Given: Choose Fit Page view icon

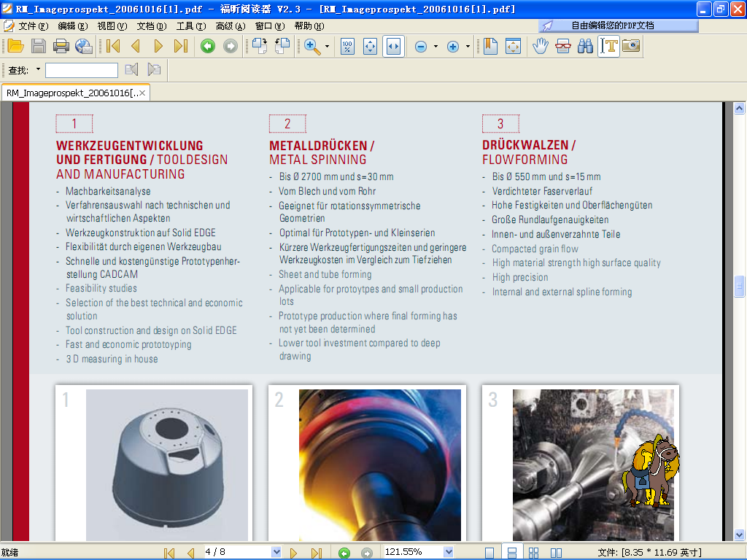Looking at the screenshot, I should point(370,46).
